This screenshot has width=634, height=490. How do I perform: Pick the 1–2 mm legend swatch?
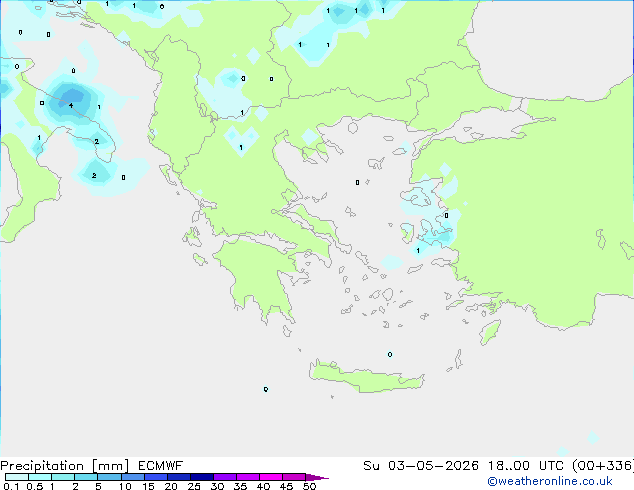point(63,477)
